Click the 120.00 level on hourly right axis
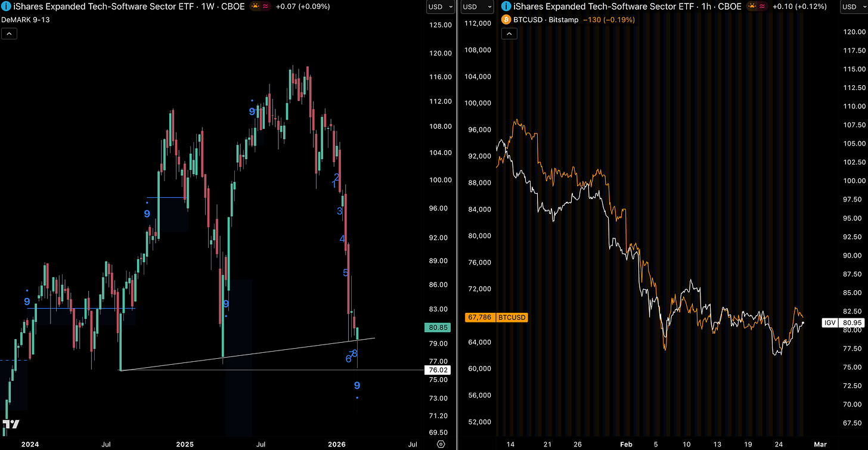Screen dimensions: 868x450 [x=854, y=32]
